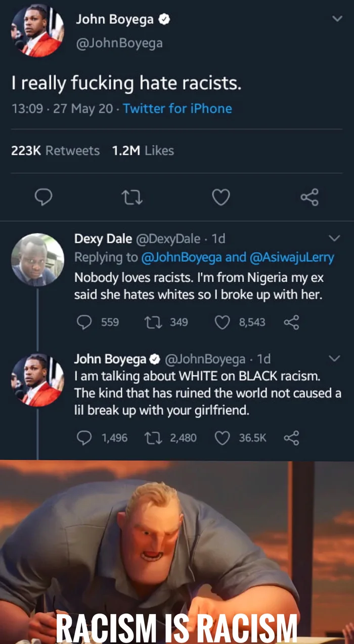This screenshot has width=354, height=644.
Task: Expand options chevron on Dexy Dale's reply
Action: (x=334, y=238)
